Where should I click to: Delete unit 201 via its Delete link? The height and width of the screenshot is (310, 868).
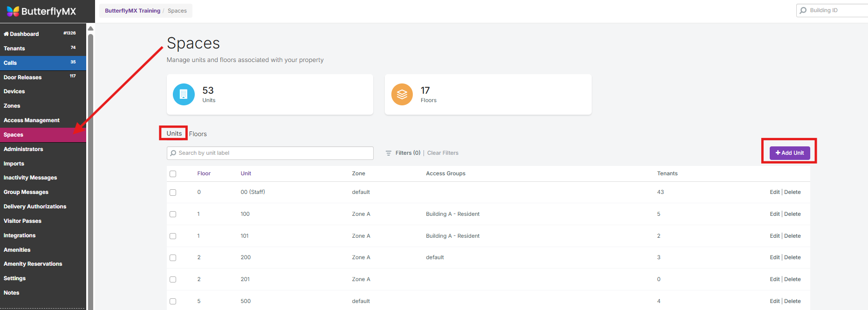(x=792, y=279)
